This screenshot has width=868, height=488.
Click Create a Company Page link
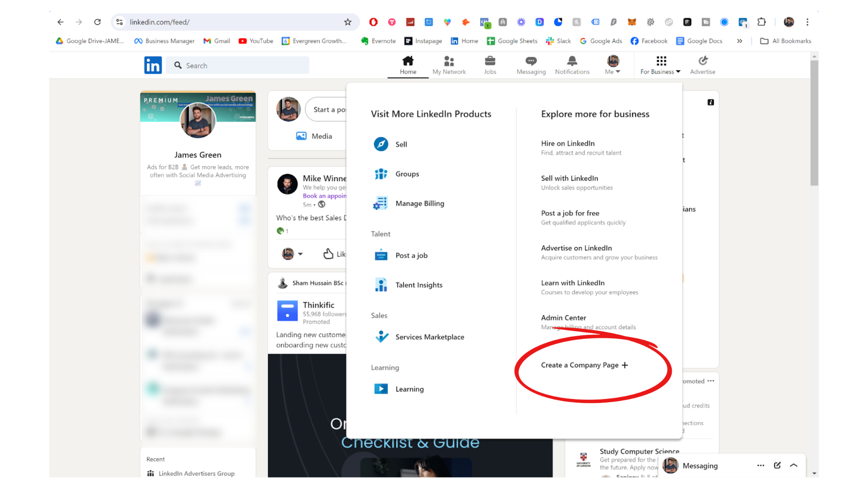click(x=585, y=365)
